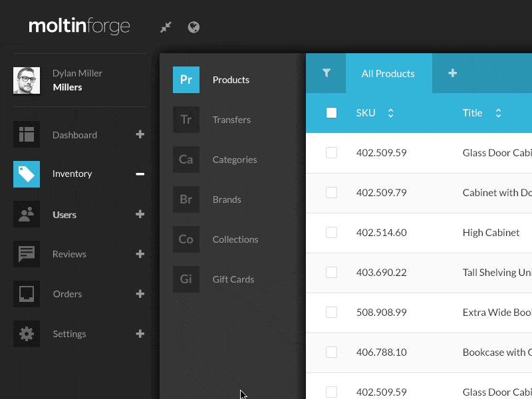Check the box for SKU 402.509.79

331,193
